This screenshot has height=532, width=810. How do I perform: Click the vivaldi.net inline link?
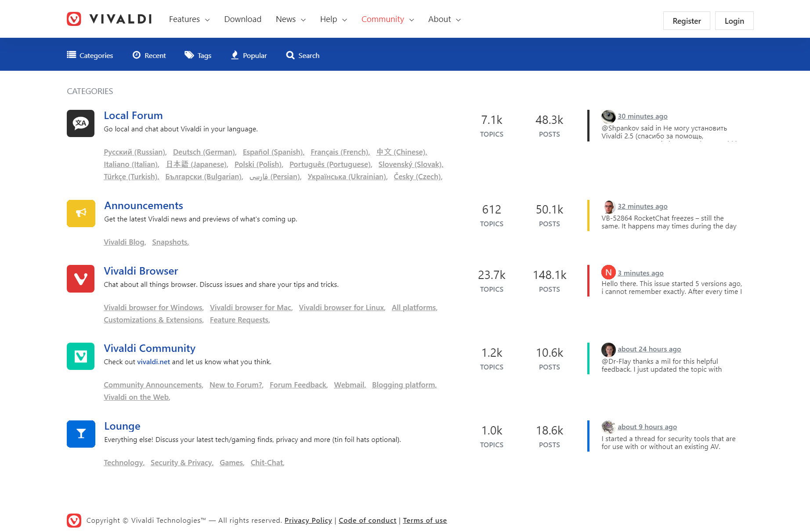coord(153,362)
